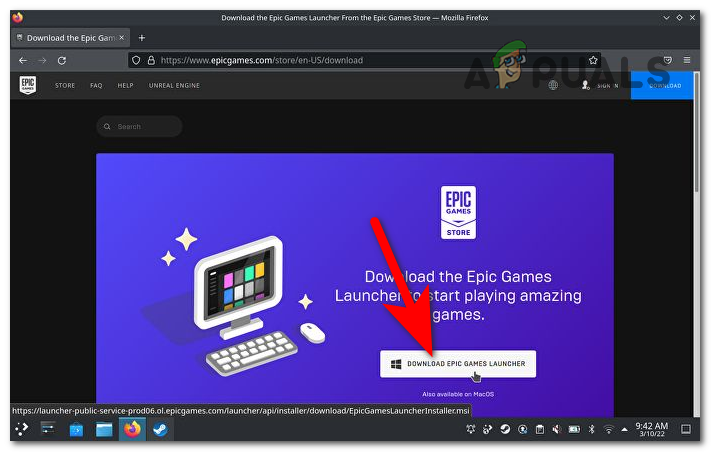Open notifications bell in system tray
The width and height of the screenshot is (711, 452).
471,428
